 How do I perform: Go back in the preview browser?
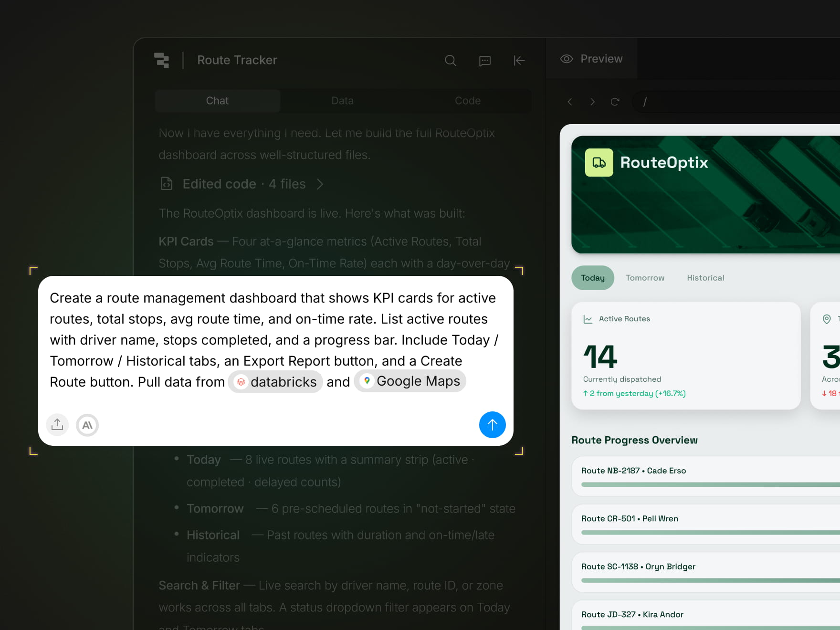[x=569, y=102]
